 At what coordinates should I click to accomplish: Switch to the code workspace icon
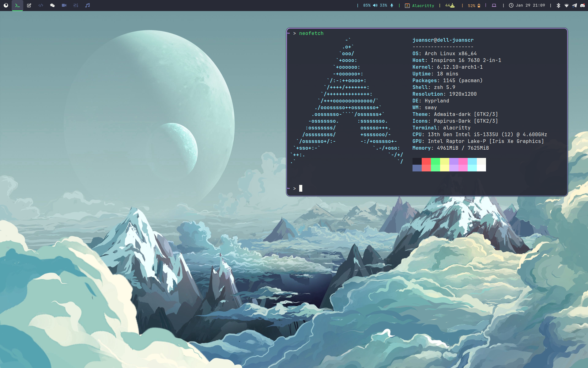point(41,5)
